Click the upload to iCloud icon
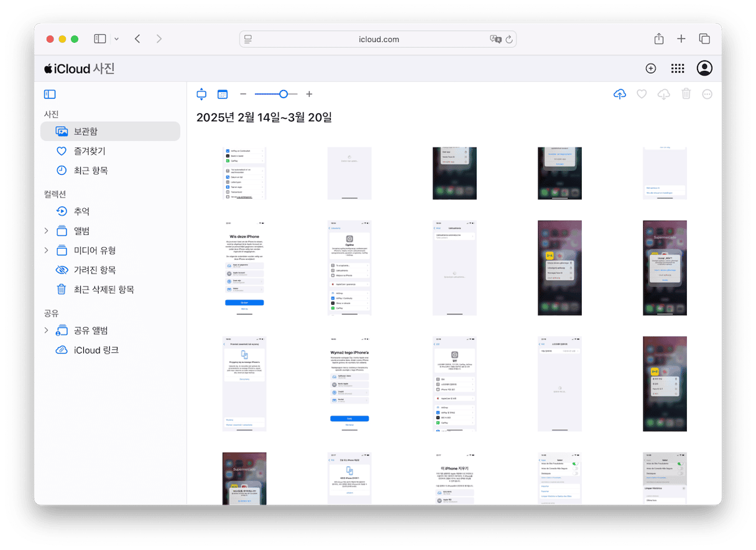756x550 pixels. pos(619,94)
